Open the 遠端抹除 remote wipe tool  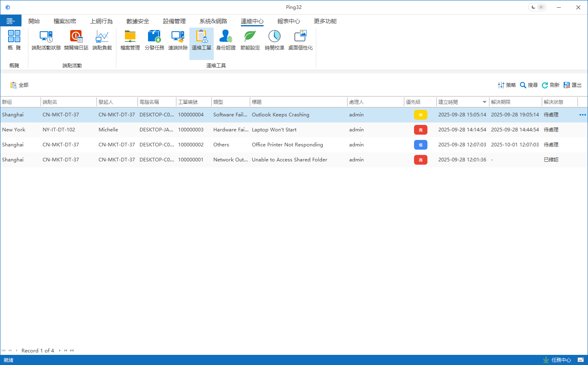(x=178, y=40)
